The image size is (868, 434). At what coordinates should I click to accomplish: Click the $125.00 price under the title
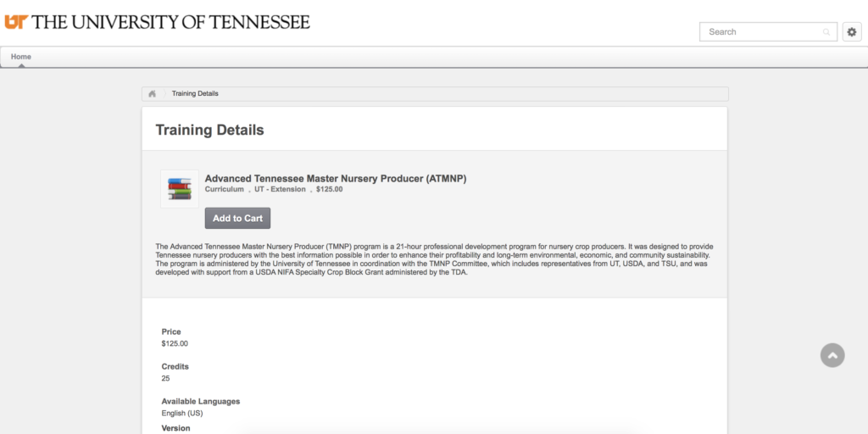pos(330,189)
